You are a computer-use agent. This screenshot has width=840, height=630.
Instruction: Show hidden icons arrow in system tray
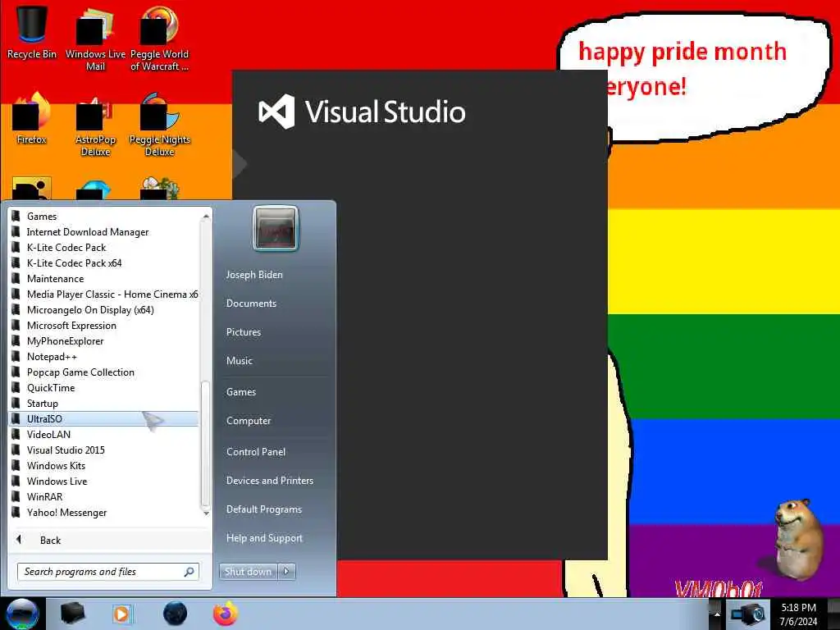click(x=716, y=614)
